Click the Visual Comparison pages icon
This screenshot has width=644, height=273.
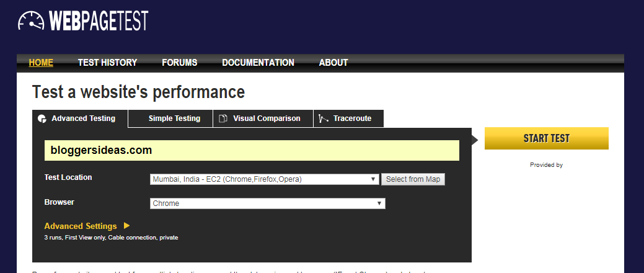click(223, 119)
